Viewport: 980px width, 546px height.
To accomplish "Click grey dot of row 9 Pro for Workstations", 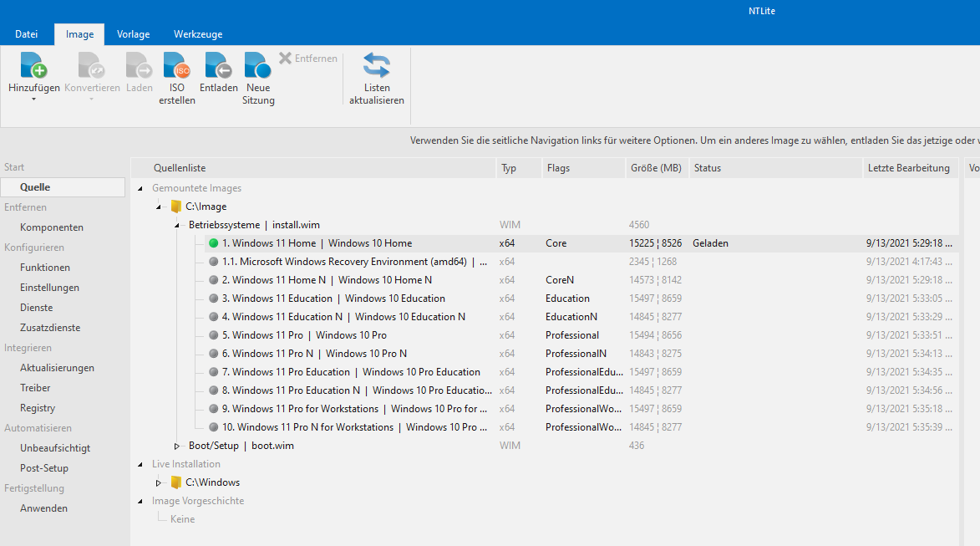I will pyautogui.click(x=214, y=409).
